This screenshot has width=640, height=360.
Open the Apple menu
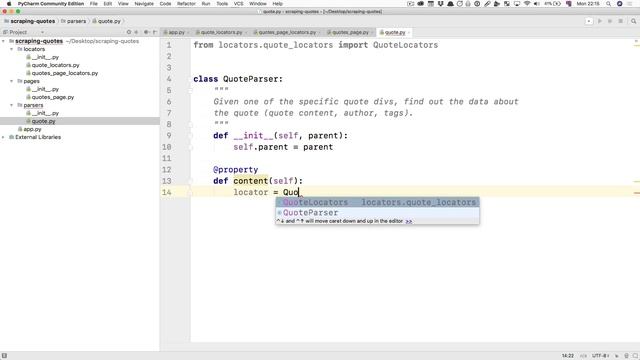pyautogui.click(x=9, y=4)
